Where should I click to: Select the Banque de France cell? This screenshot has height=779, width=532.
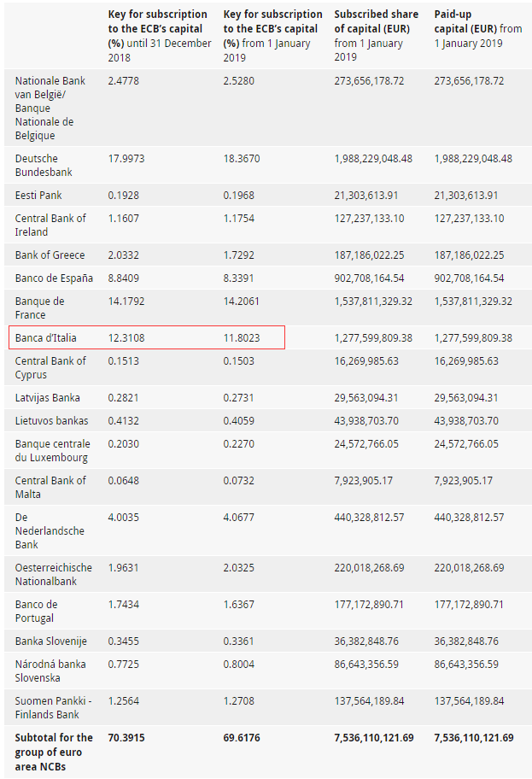click(x=39, y=307)
